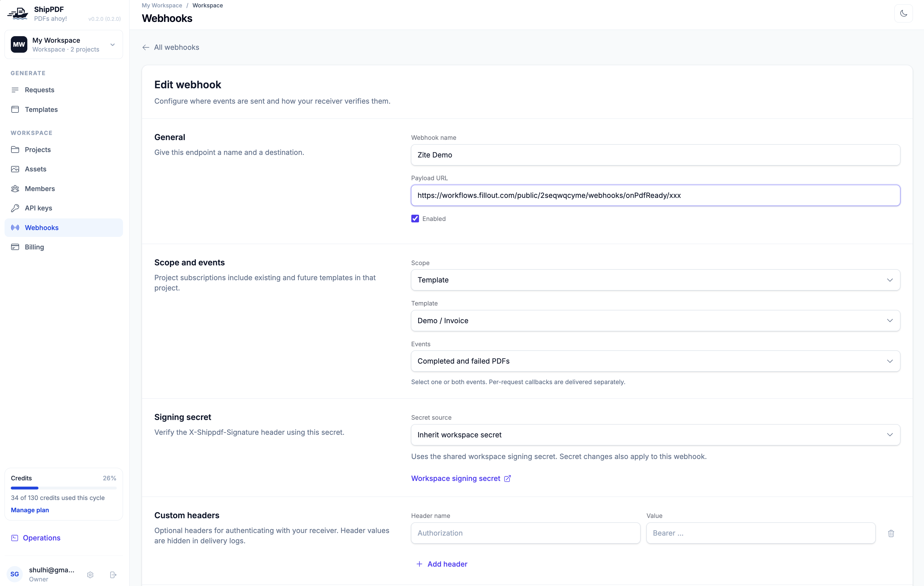This screenshot has height=586, width=924.
Task: Click the Credits usage progress bar
Action: 64,488
